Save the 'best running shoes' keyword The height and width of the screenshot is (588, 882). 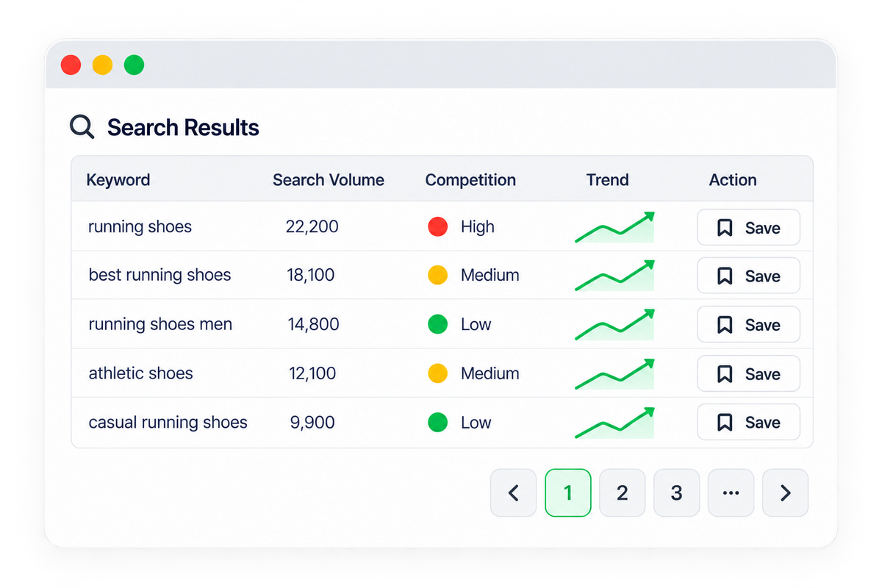[748, 276]
